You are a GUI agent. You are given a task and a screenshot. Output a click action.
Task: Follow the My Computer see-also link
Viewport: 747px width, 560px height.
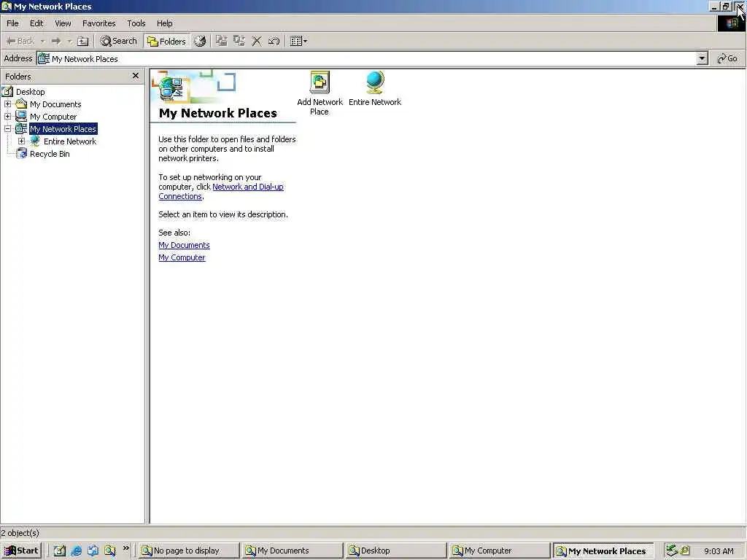pos(182,257)
